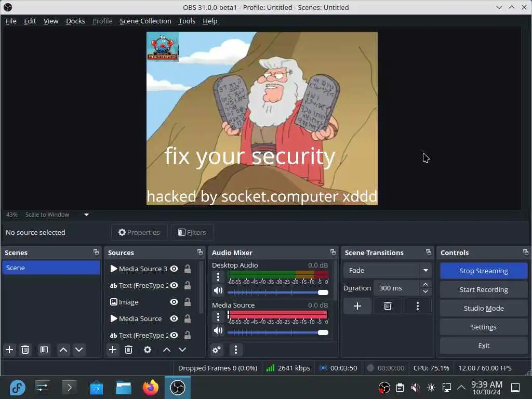Open the Tools menu

click(187, 21)
